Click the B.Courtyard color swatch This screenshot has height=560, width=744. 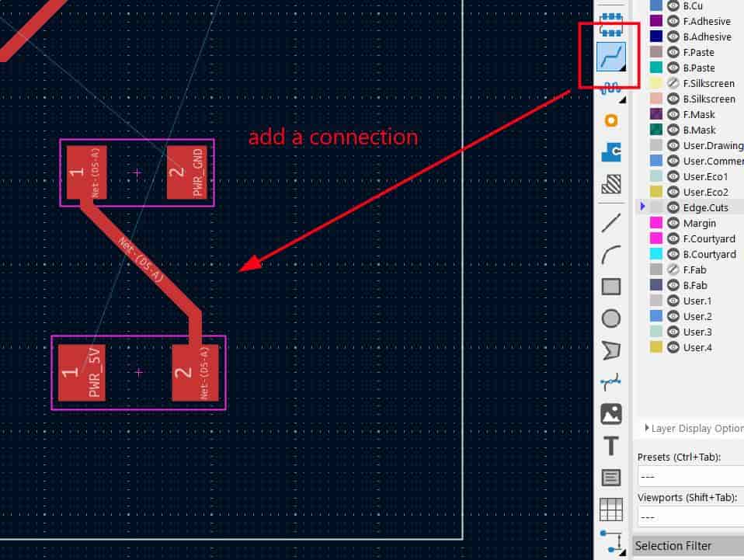(x=656, y=254)
